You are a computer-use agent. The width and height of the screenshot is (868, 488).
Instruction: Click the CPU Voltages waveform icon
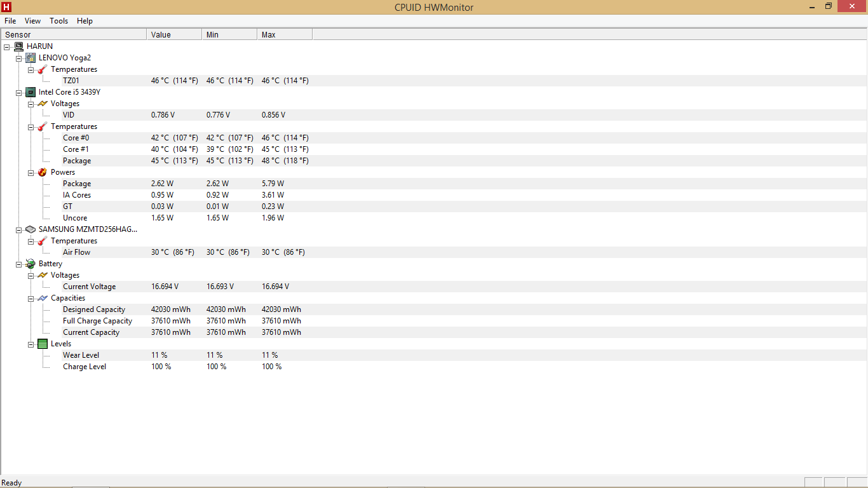pyautogui.click(x=43, y=104)
